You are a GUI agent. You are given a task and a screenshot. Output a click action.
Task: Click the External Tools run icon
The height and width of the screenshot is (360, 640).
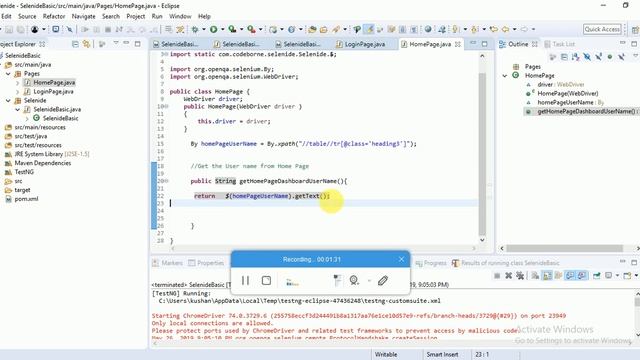coord(251,29)
